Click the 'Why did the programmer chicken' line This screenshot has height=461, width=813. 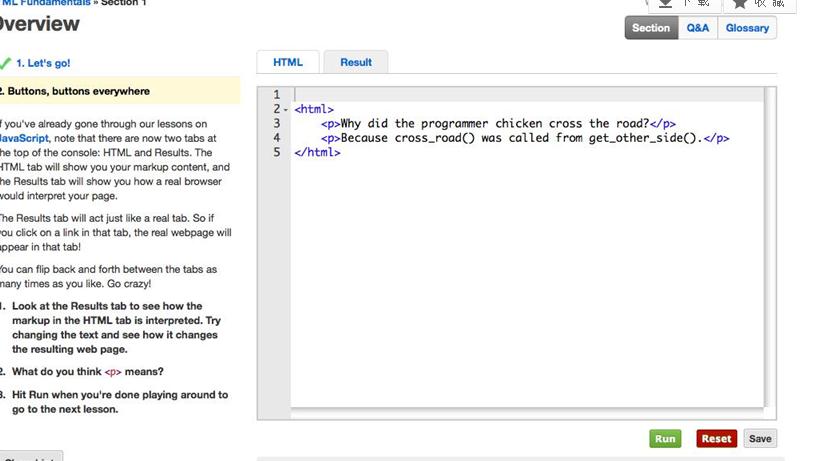(x=498, y=124)
